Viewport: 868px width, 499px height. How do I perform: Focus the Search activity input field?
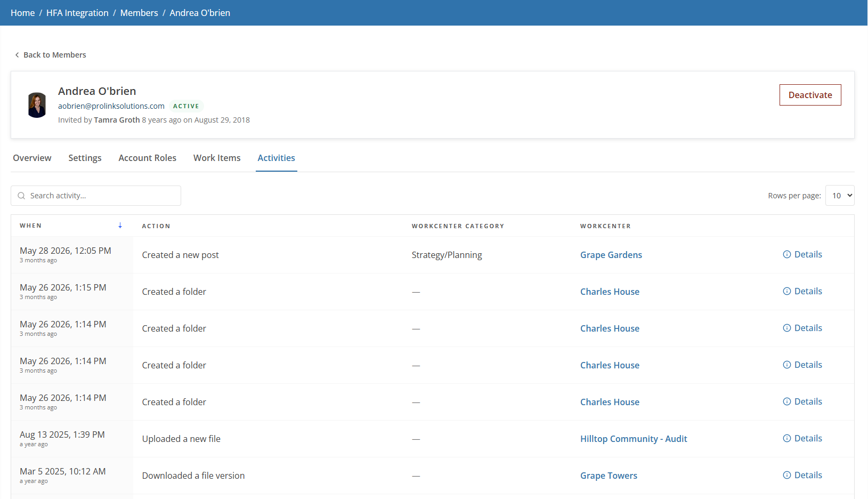click(x=96, y=196)
